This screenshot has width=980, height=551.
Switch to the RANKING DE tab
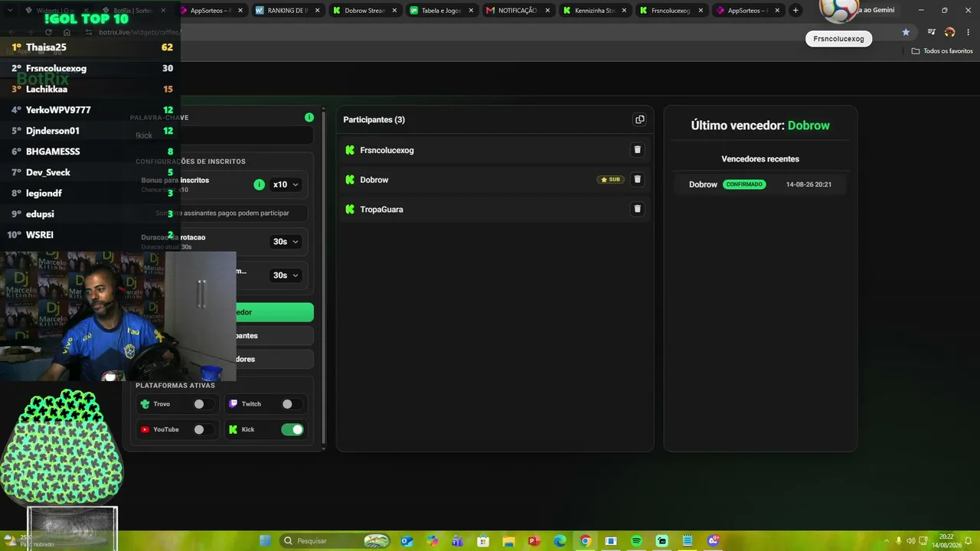coord(287,11)
